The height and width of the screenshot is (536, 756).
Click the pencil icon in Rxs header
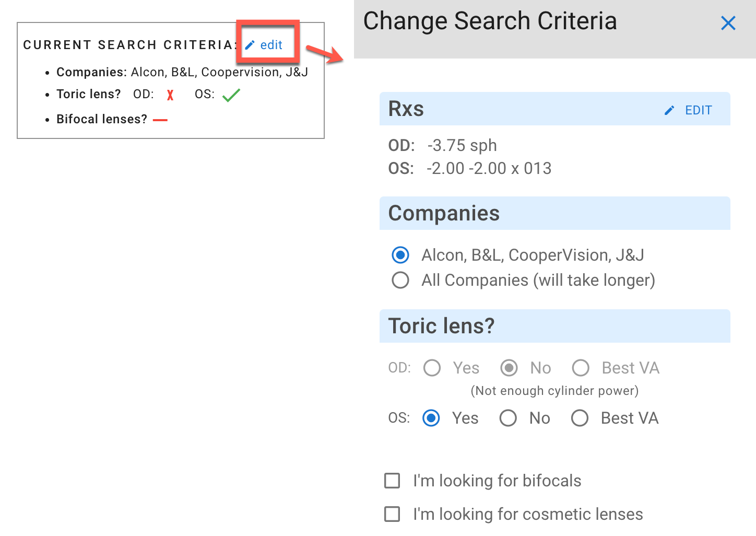pyautogui.click(x=669, y=110)
